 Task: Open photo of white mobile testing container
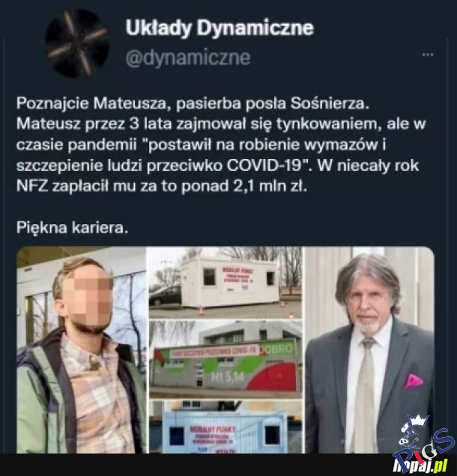coord(226,283)
